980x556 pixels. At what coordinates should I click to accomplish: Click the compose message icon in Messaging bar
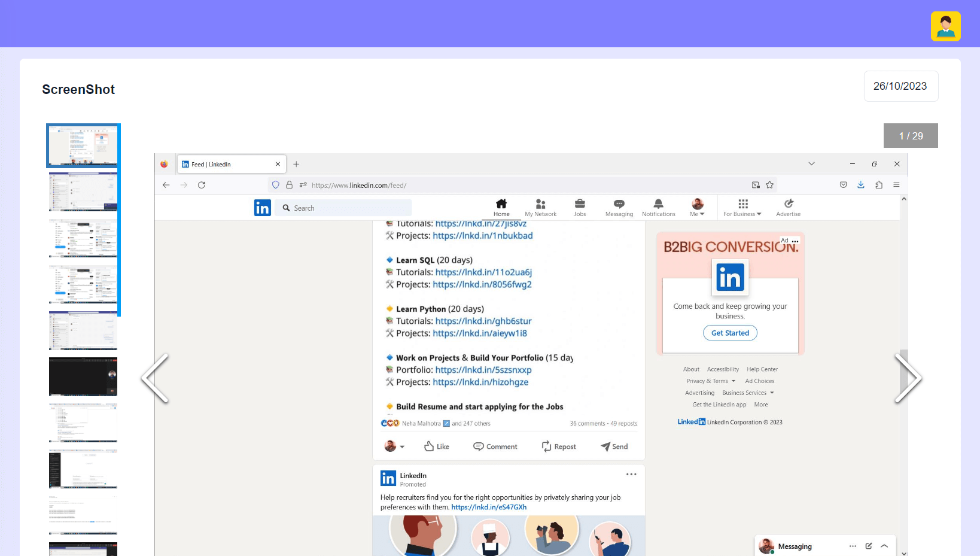tap(869, 546)
